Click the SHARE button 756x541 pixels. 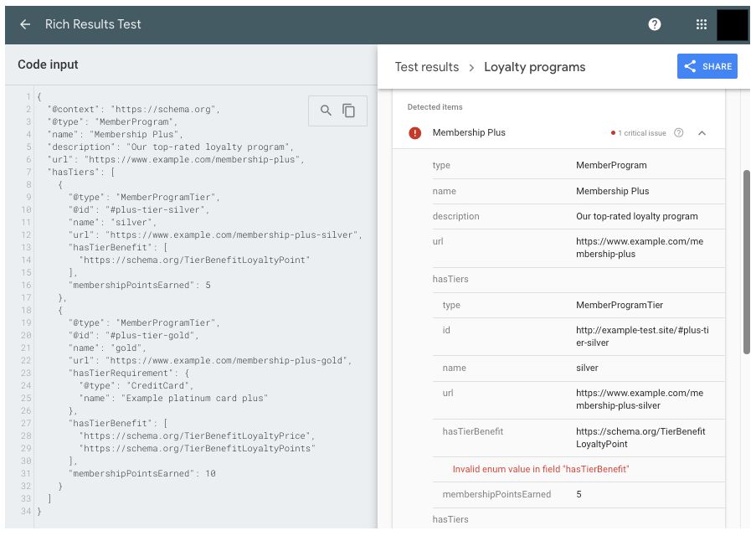coord(707,66)
